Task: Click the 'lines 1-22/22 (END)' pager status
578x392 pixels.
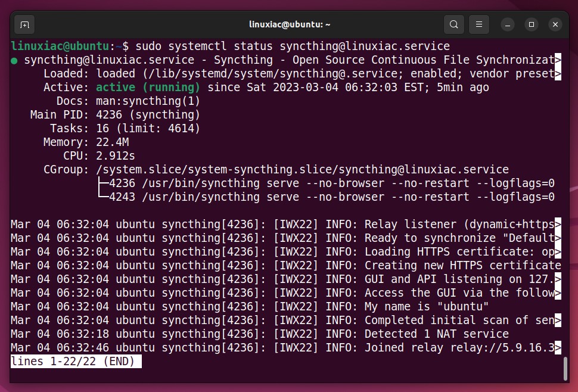Action: point(76,362)
